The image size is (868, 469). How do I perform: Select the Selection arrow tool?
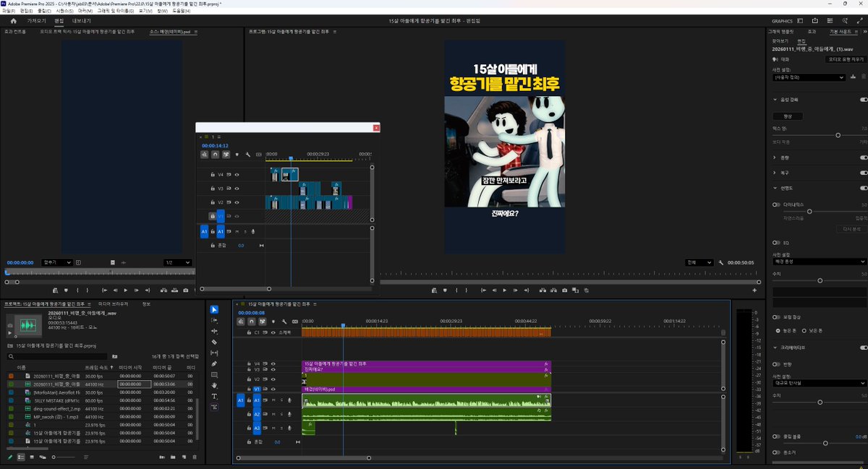[x=214, y=310]
